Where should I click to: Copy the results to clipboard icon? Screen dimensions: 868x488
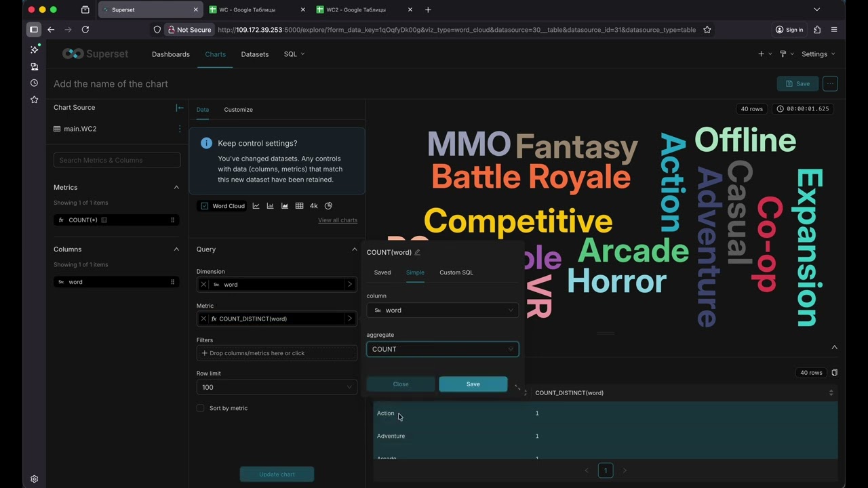point(834,373)
